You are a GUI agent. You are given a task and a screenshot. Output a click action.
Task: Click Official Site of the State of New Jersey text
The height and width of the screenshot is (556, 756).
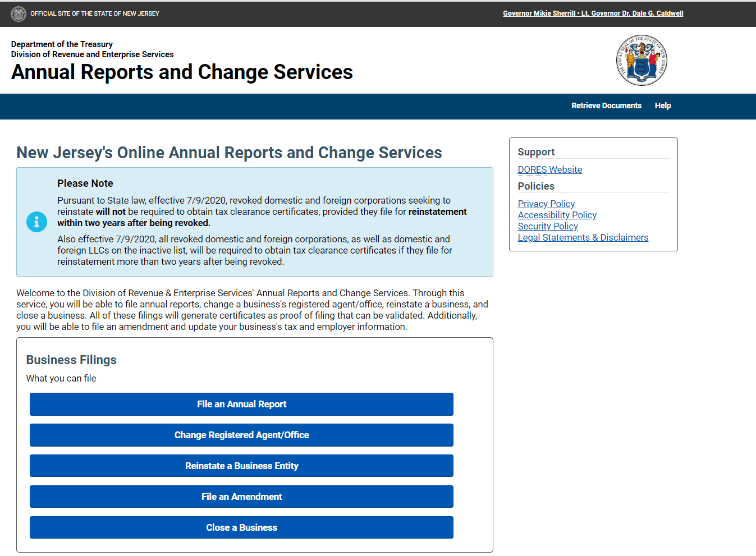(95, 13)
